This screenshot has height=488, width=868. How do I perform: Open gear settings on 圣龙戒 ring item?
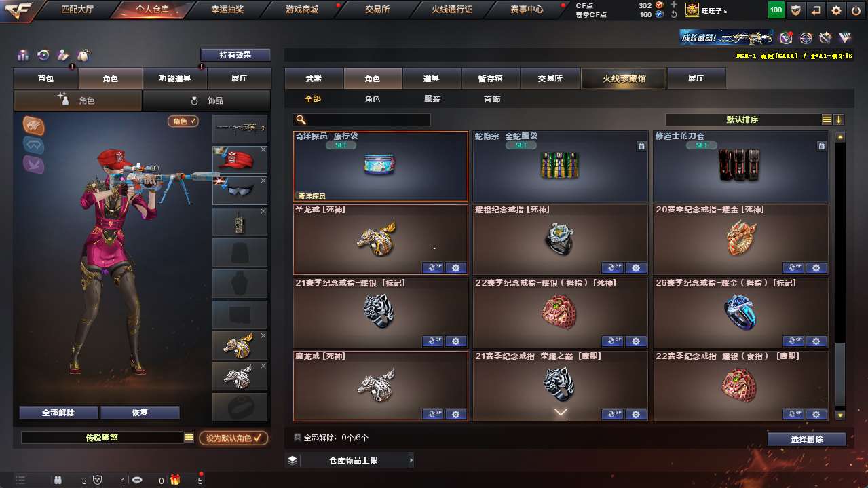pos(455,268)
